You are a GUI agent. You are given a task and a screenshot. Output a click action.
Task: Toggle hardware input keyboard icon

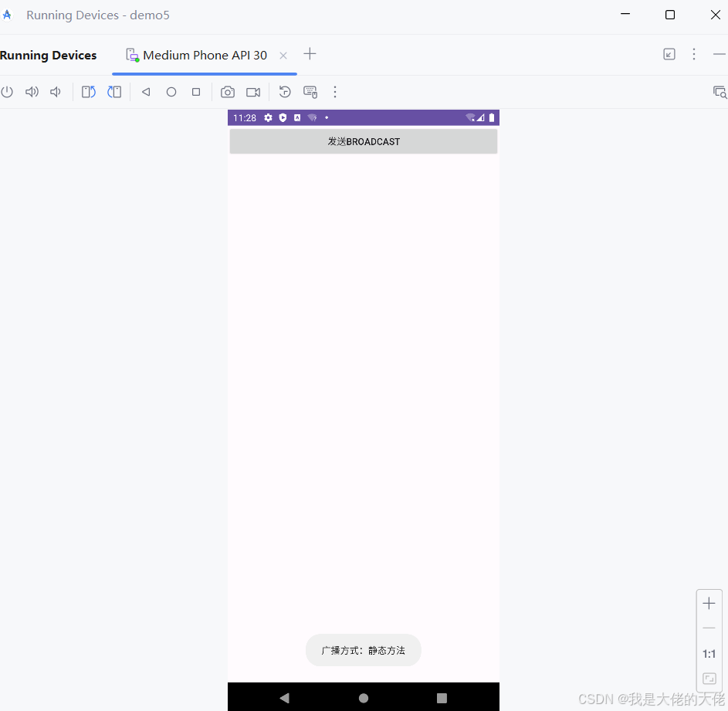(x=310, y=92)
